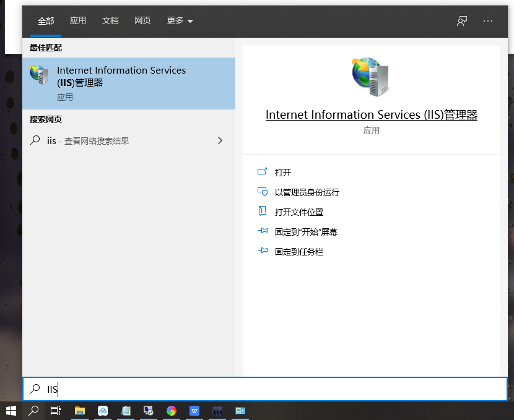Click the pin icon beside 固定到任务栏
Viewport: 514px width, 420px height.
[263, 251]
